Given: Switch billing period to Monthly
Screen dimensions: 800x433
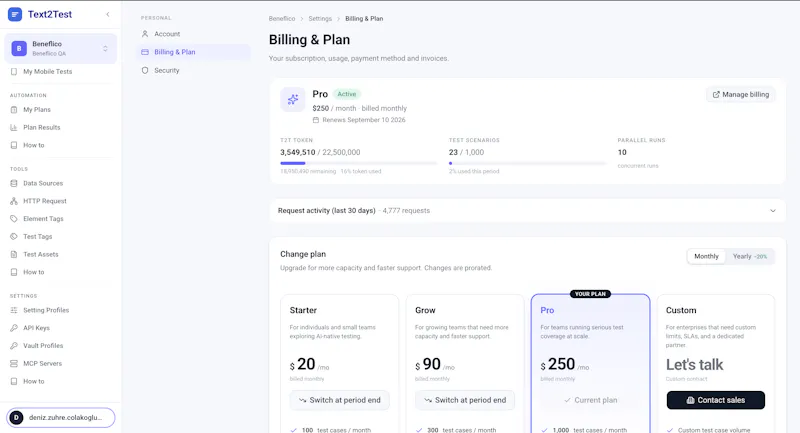Looking at the screenshot, I should [x=706, y=256].
